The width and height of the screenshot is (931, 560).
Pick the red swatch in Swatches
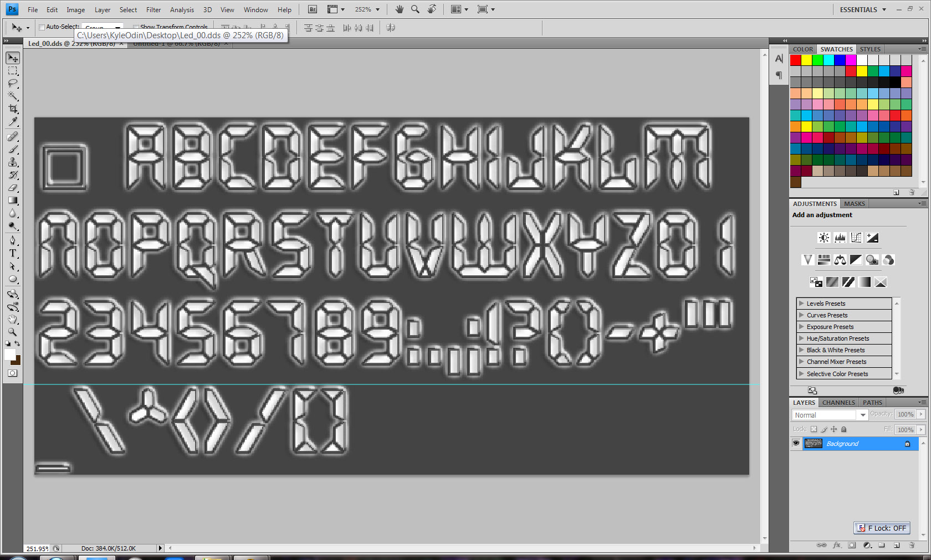796,60
